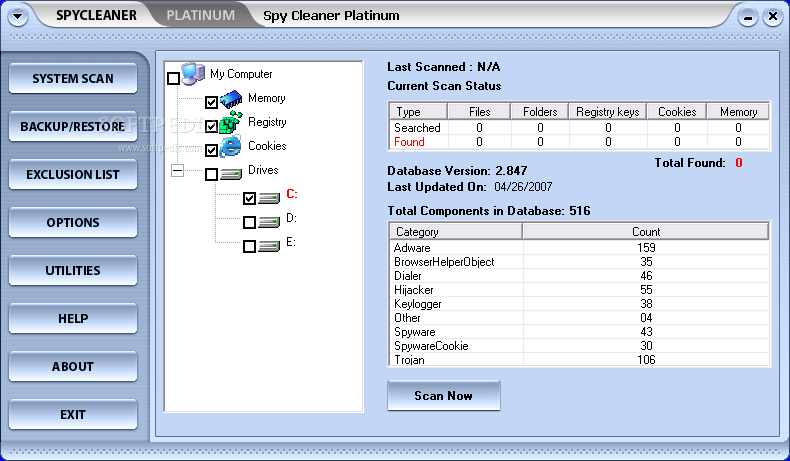This screenshot has height=461, width=790.
Task: Click the Registry cubes icon
Action: point(231,122)
